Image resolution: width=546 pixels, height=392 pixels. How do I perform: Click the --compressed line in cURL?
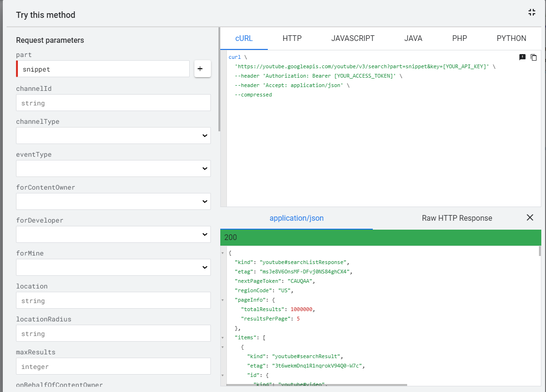(x=253, y=95)
